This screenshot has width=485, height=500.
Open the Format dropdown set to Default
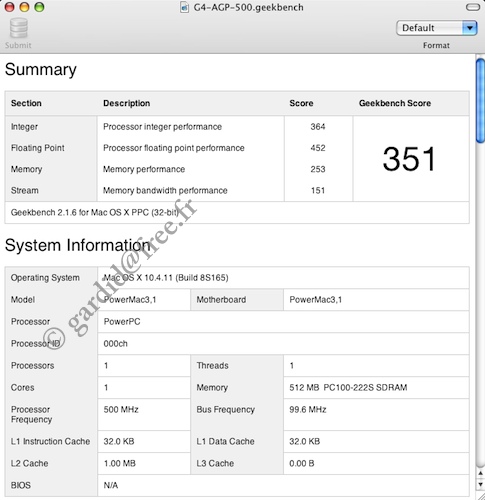(x=437, y=28)
